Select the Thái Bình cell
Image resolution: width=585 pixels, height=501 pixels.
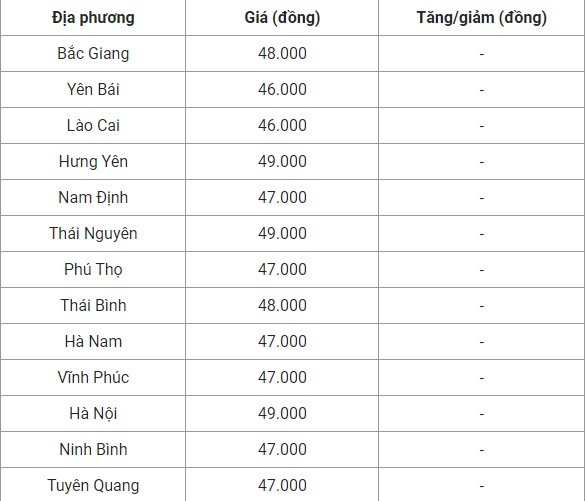point(93,306)
